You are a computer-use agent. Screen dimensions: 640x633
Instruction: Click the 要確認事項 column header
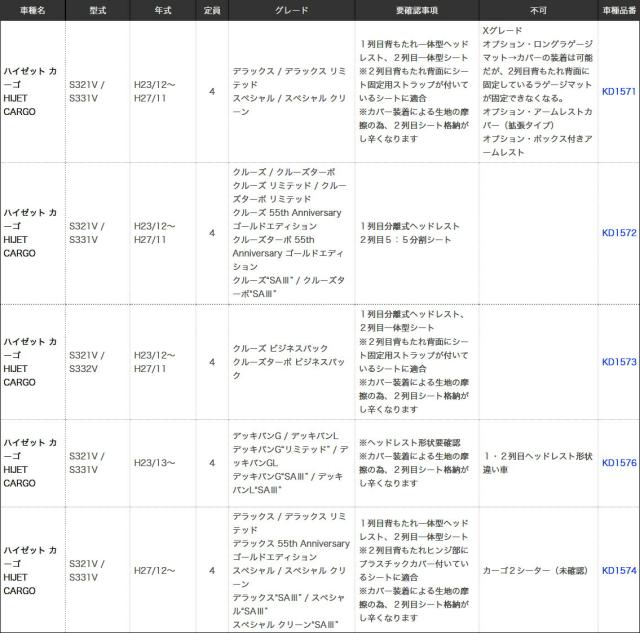[415, 10]
